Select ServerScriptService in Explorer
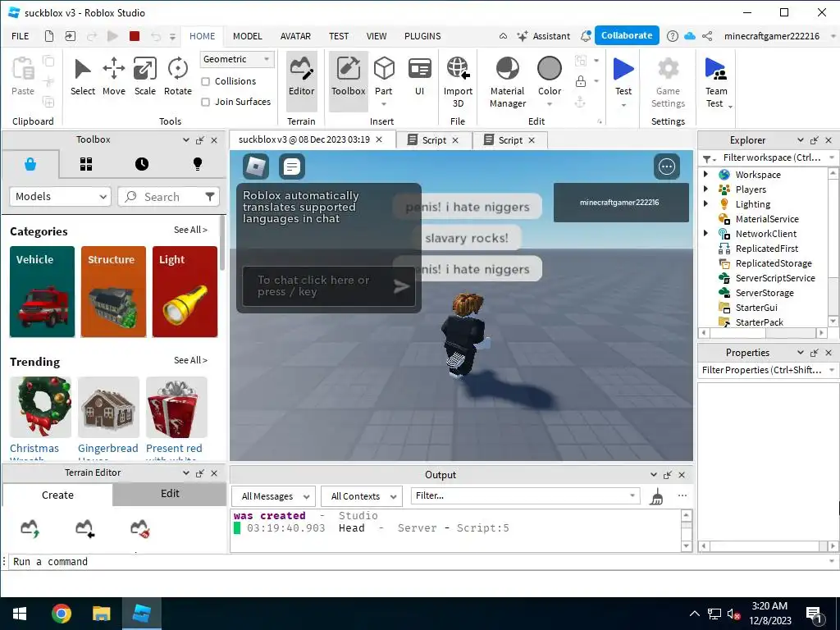 click(774, 278)
